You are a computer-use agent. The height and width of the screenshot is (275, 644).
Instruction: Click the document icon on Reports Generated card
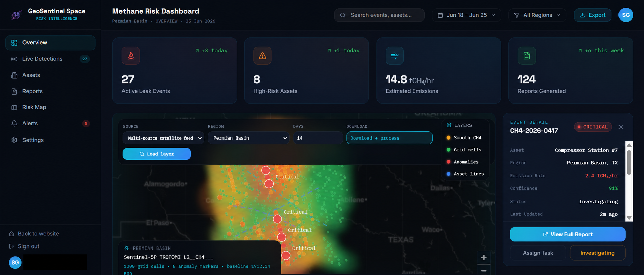[527, 56]
